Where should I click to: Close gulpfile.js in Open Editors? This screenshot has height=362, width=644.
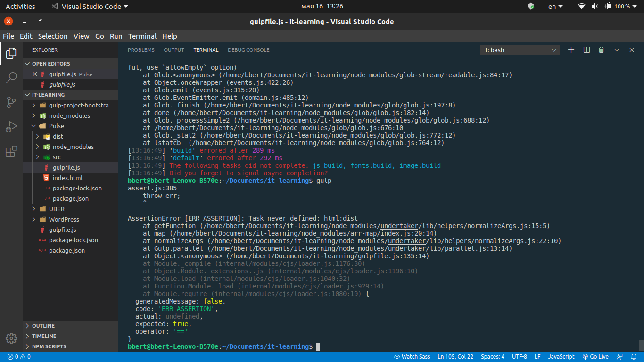tap(34, 74)
